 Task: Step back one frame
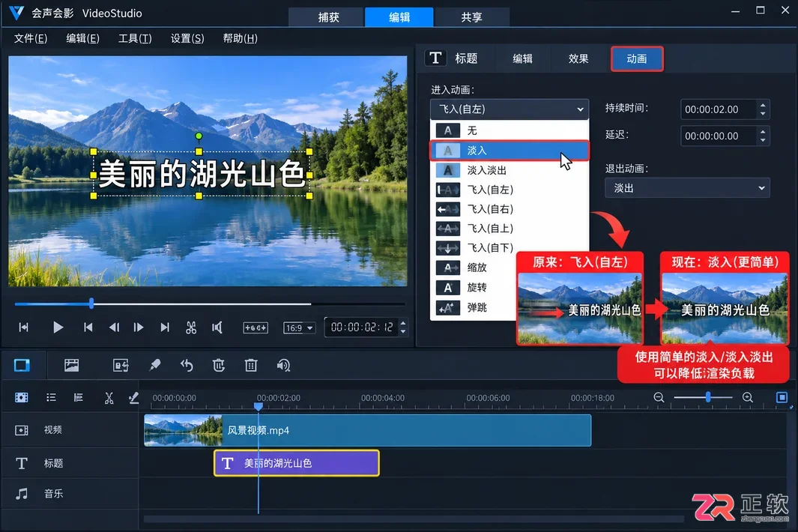point(114,327)
